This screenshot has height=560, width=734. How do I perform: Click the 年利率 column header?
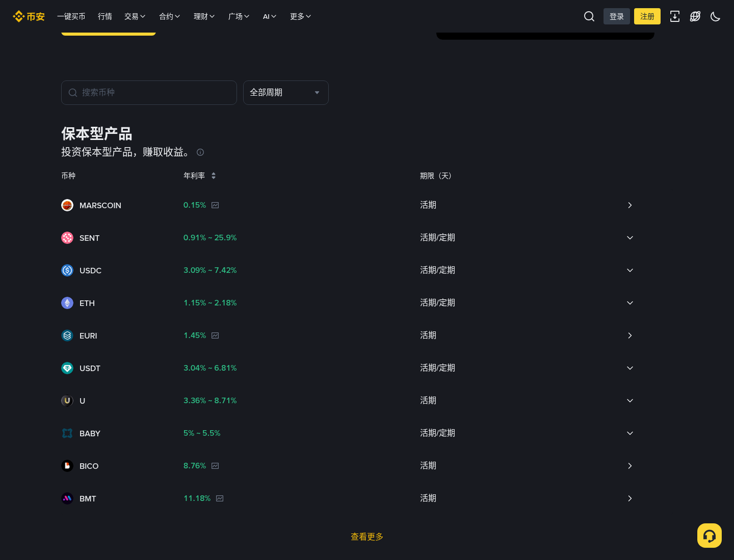(x=194, y=176)
